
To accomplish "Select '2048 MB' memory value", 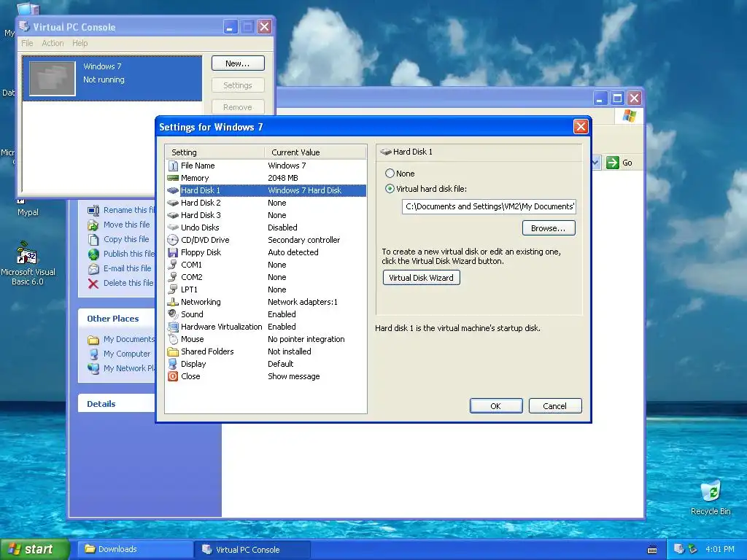I will [x=283, y=178].
